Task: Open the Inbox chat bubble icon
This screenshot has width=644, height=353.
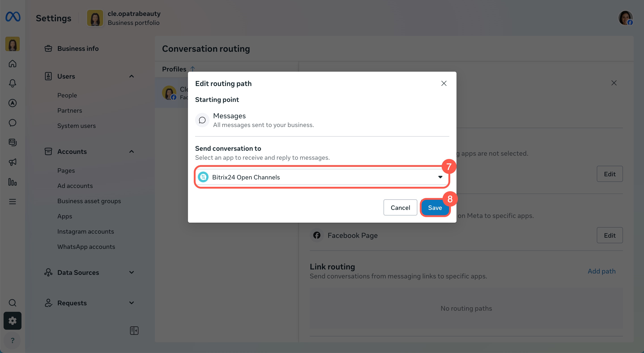Action: click(x=13, y=123)
